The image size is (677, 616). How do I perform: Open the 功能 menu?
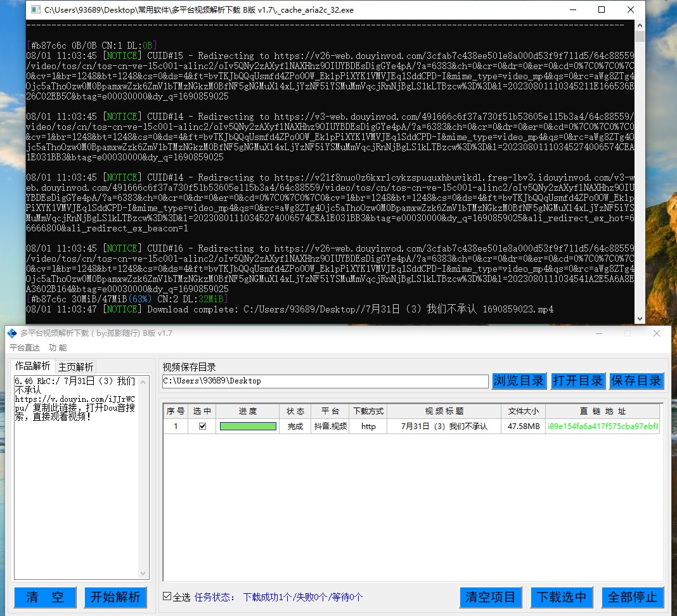click(58, 348)
